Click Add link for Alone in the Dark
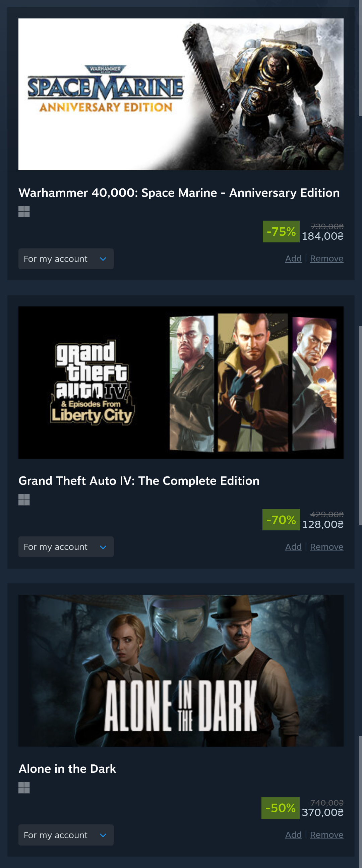 (x=293, y=835)
